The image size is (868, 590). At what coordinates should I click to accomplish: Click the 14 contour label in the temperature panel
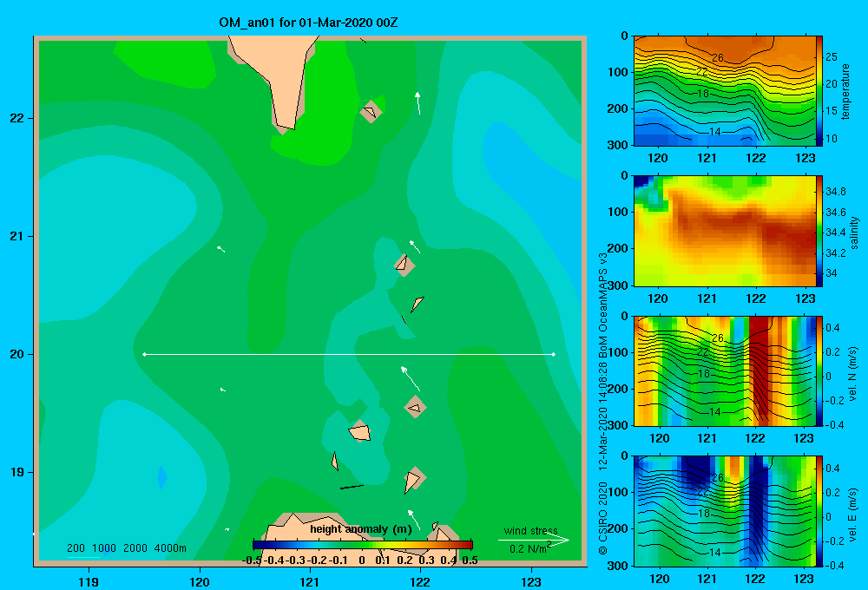click(x=715, y=131)
